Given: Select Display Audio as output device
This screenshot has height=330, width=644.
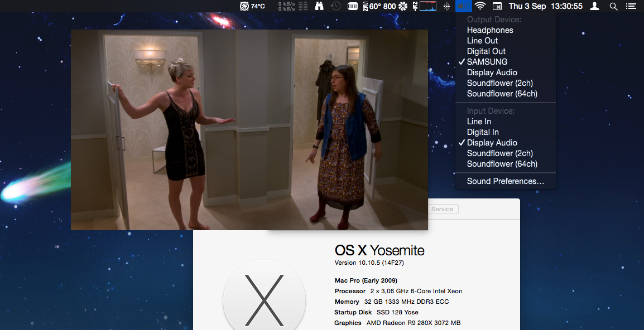Looking at the screenshot, I should click(506, 72).
